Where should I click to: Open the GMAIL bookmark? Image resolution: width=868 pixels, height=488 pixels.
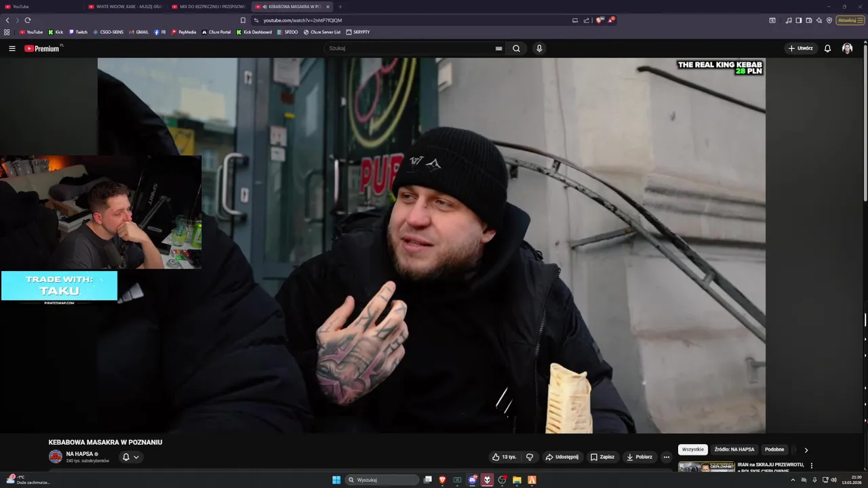[138, 32]
